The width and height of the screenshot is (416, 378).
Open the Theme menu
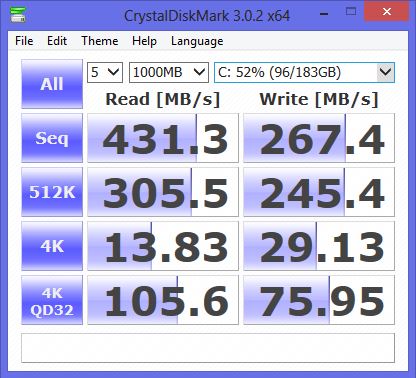point(100,41)
